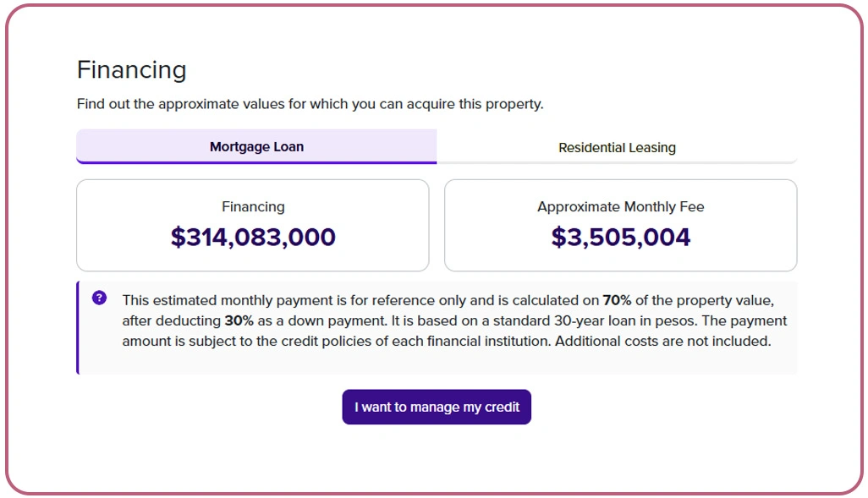This screenshot has height=498, width=868.
Task: Click the $3,505,004 monthly fee value
Action: 620,237
